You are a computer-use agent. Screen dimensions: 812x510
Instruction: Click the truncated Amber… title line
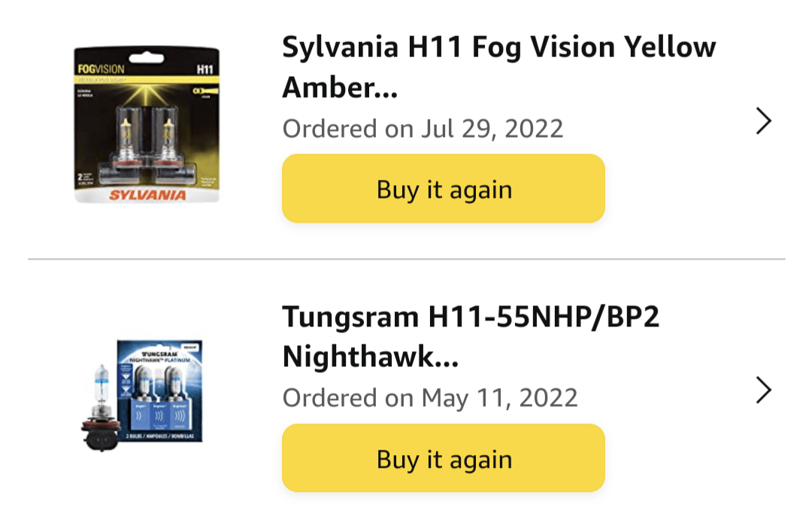point(340,87)
